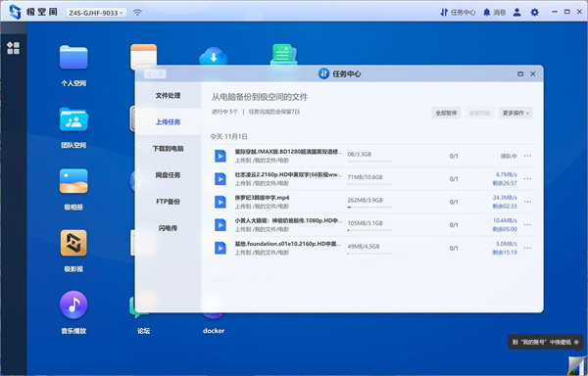Open more options for the 壮志凌云2 upload
588x376 pixels.
coord(527,179)
